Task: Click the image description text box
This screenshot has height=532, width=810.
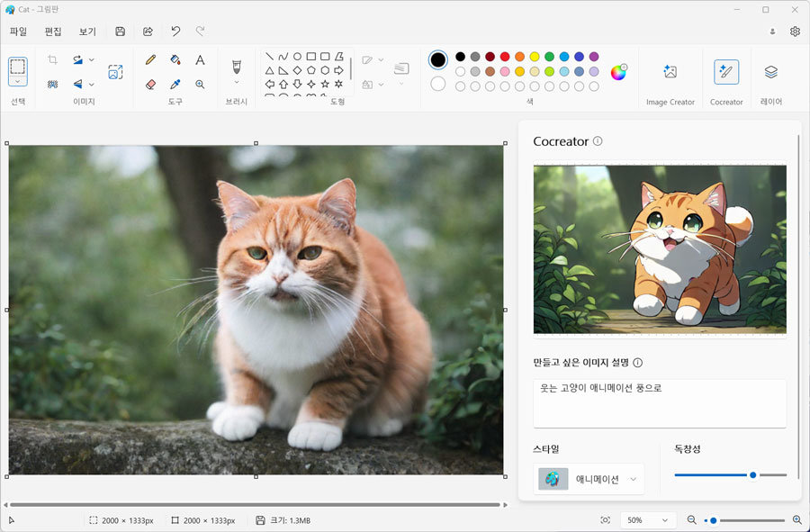Action: coord(660,403)
